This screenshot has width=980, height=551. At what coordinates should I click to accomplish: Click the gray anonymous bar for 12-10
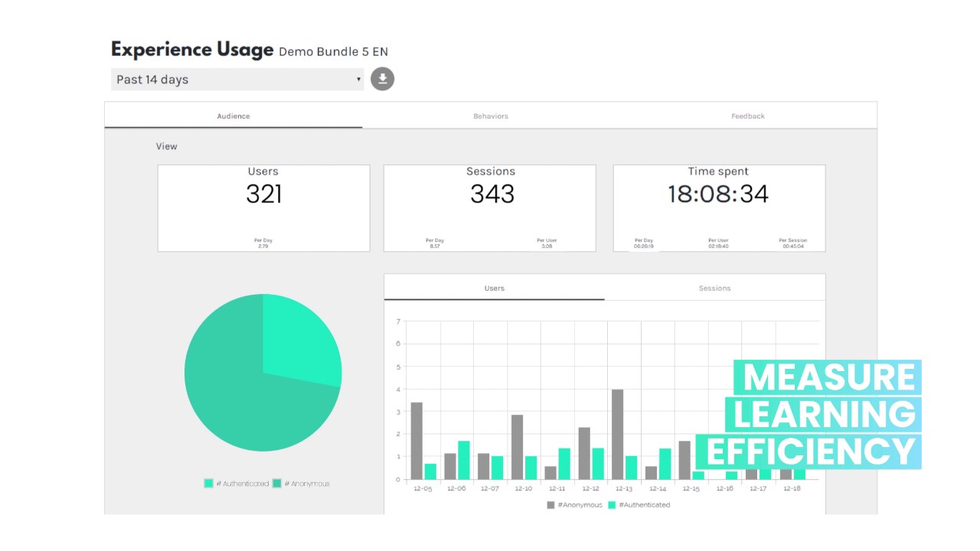(x=518, y=447)
